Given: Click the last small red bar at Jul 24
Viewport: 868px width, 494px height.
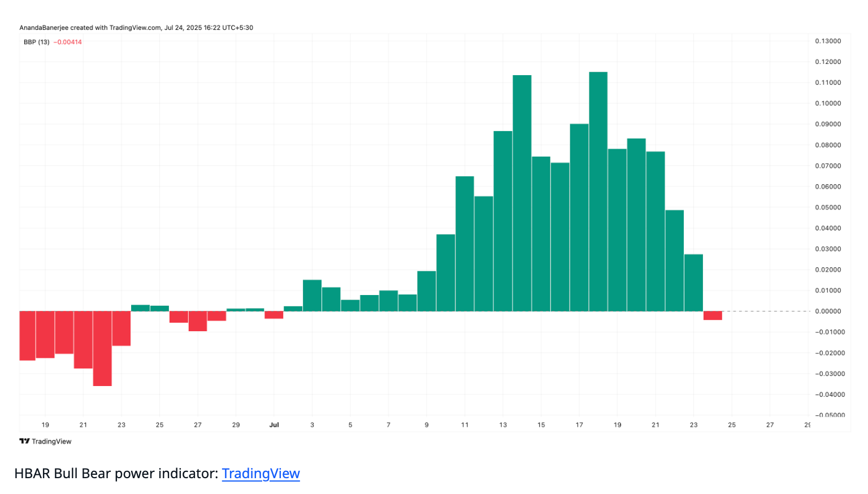Looking at the screenshot, I should pyautogui.click(x=713, y=315).
